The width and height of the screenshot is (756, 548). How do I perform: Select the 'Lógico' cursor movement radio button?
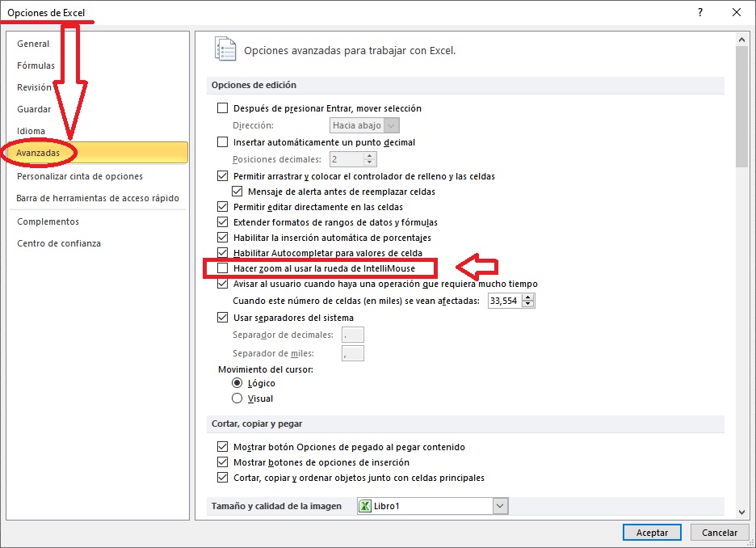coord(237,383)
